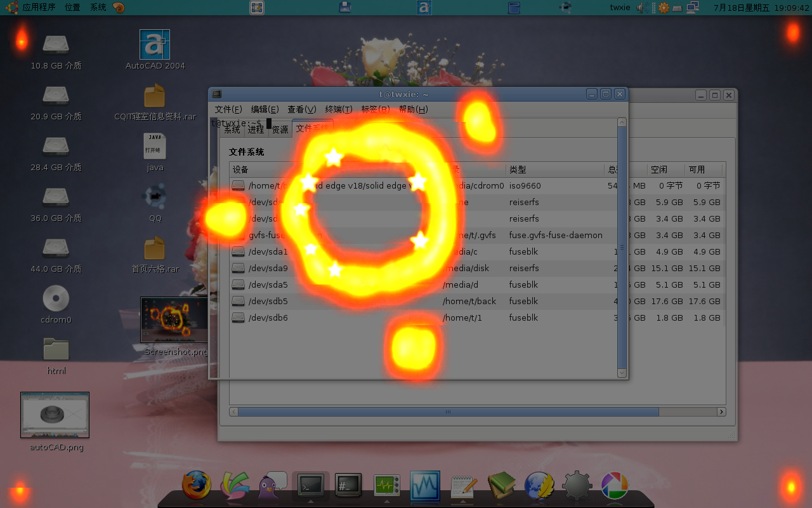The image size is (812, 508).
Task: Select the java file on desktop
Action: (155, 146)
